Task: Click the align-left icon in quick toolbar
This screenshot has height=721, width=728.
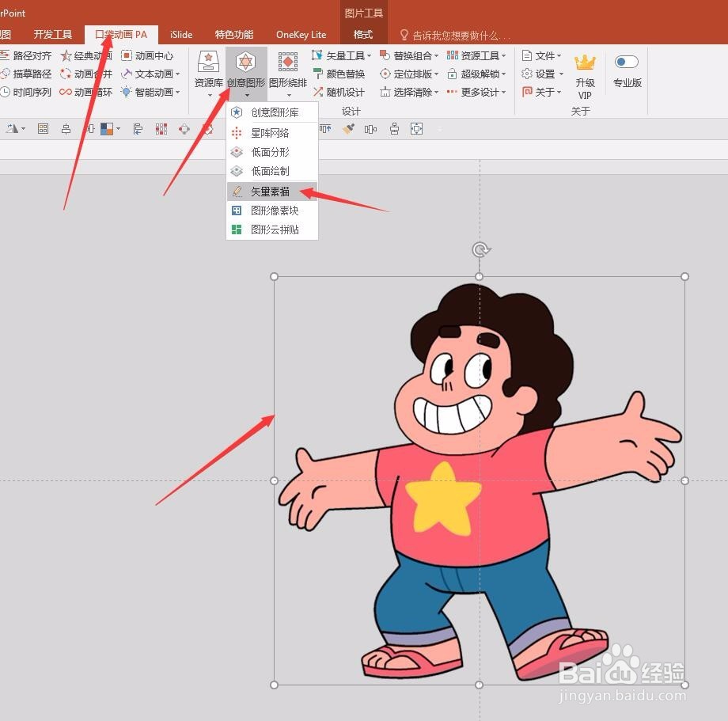Action: click(x=138, y=129)
